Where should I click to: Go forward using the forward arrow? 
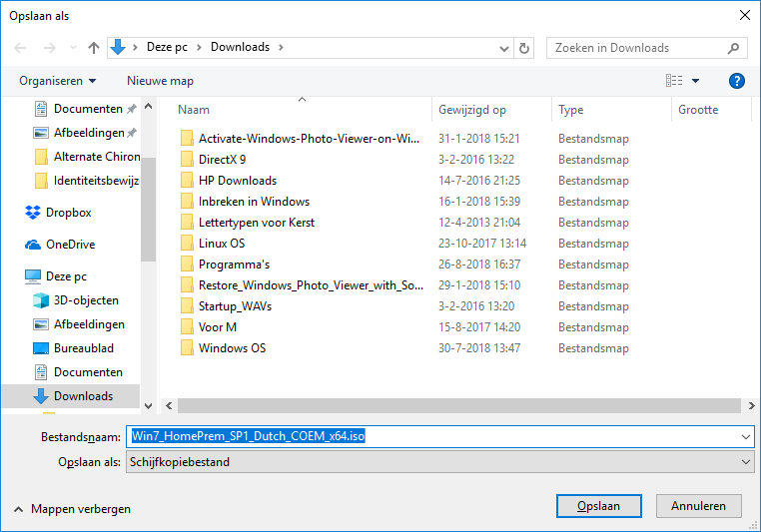coord(49,48)
